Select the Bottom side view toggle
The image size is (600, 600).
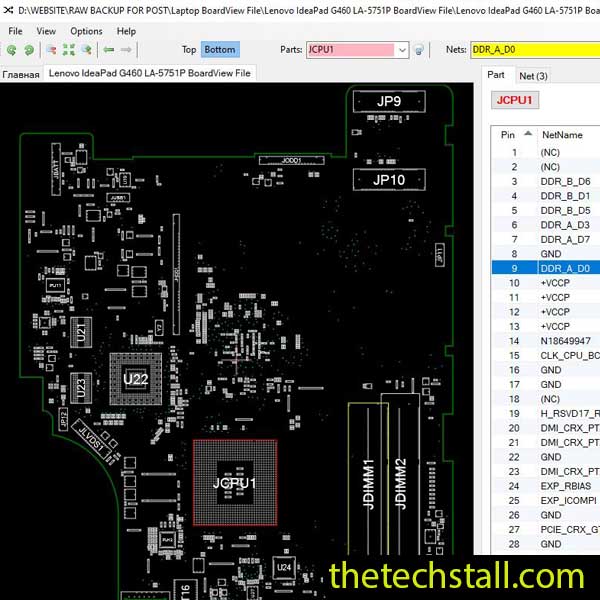tap(219, 49)
